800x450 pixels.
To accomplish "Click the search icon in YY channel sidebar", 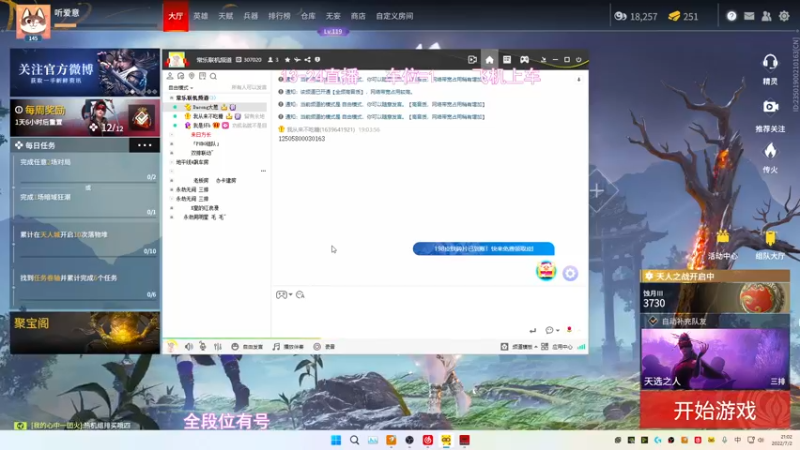I will (x=213, y=77).
